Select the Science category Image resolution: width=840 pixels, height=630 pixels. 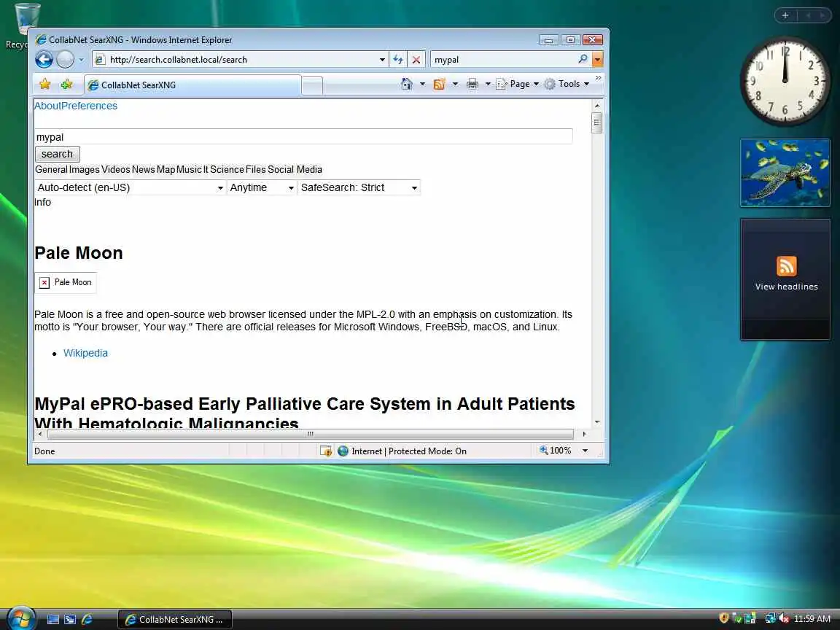[x=227, y=170]
